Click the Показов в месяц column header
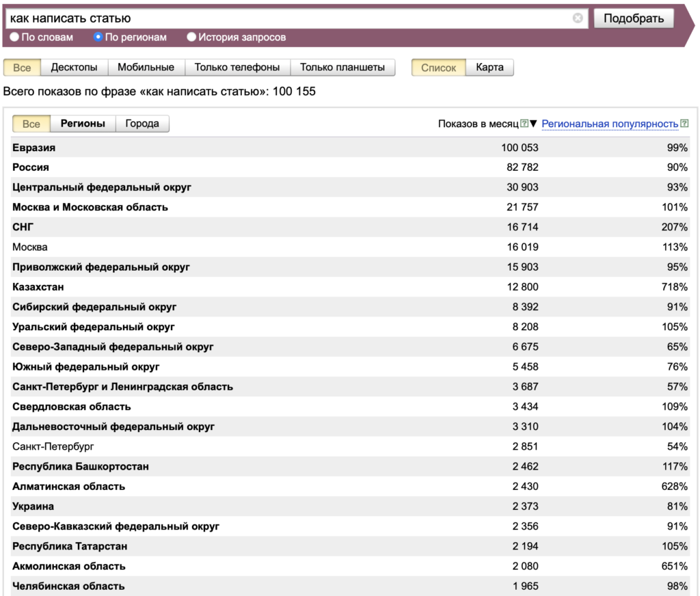Image resolution: width=700 pixels, height=596 pixels. [x=478, y=124]
